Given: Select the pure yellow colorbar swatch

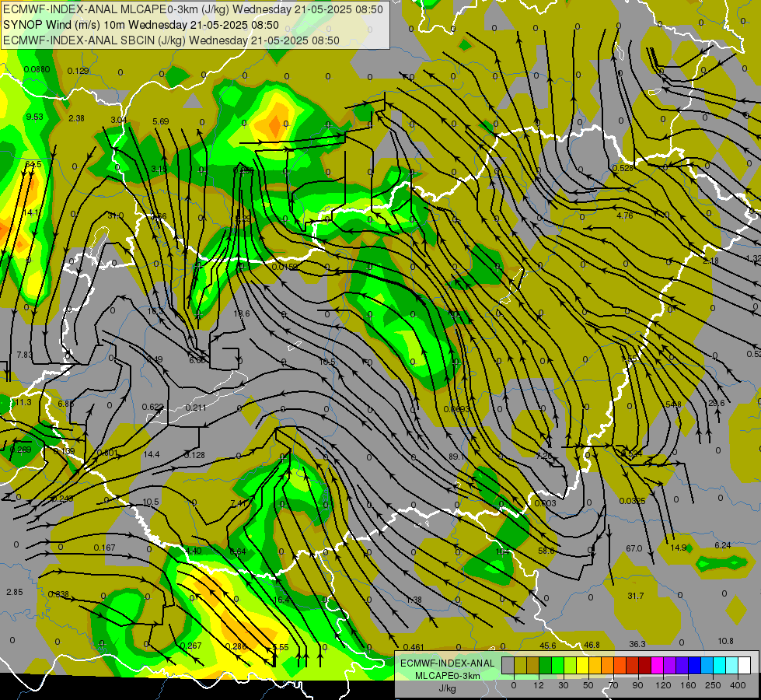Looking at the screenshot, I should coord(582,666).
